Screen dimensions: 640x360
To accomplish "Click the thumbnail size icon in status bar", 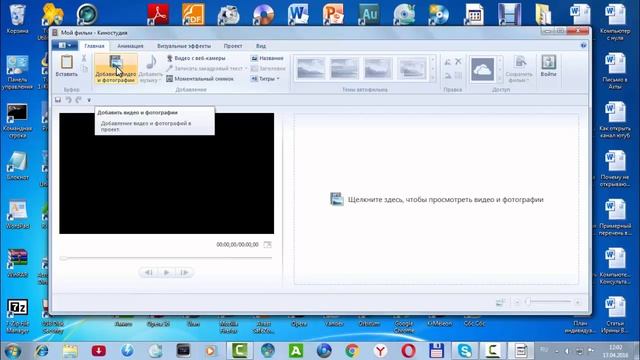I will click(x=500, y=302).
